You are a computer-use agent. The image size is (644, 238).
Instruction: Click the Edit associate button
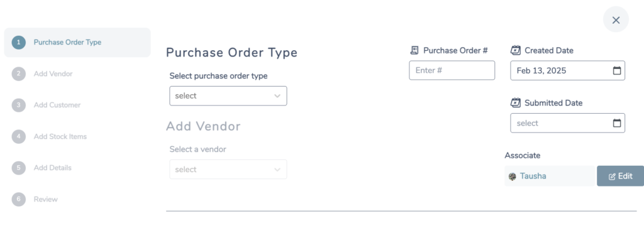click(620, 176)
